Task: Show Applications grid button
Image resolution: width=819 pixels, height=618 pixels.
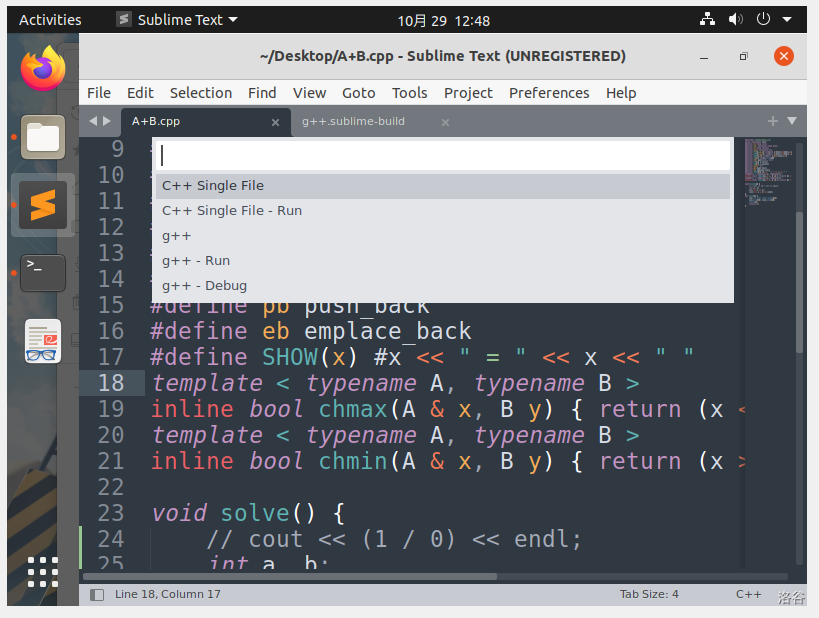Action: [43, 572]
